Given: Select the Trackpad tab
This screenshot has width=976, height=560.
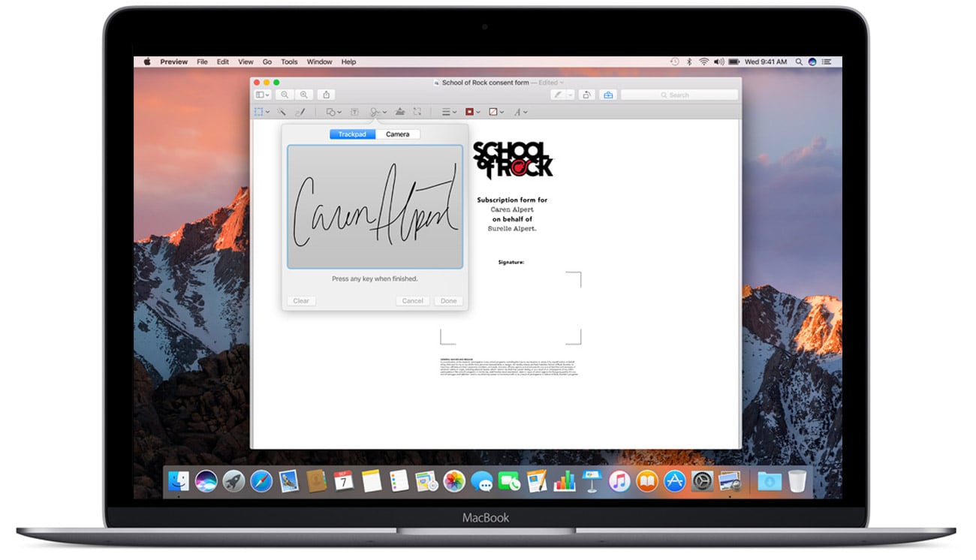Looking at the screenshot, I should pyautogui.click(x=352, y=134).
